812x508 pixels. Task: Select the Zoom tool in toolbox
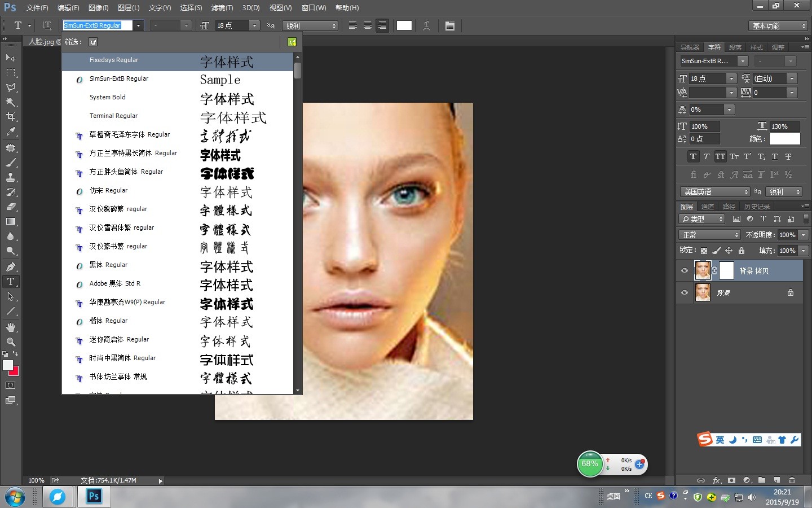(11, 342)
